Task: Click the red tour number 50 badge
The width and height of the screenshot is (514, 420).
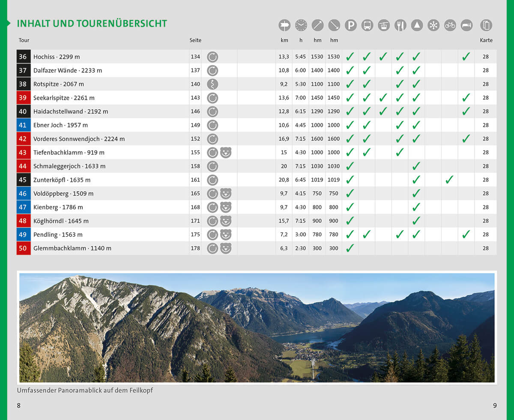Action: (x=24, y=248)
